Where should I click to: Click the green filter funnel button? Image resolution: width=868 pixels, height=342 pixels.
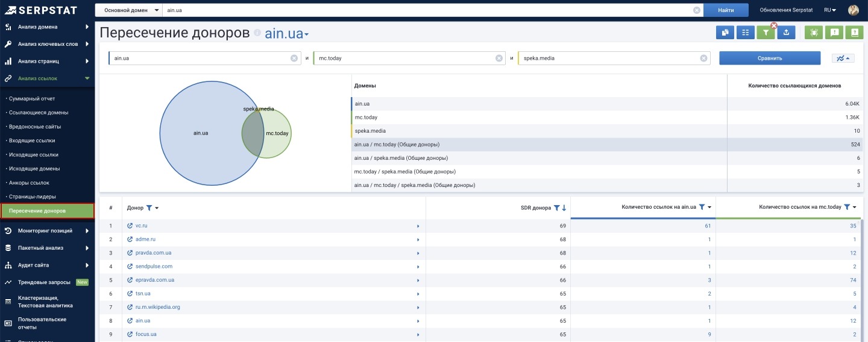pyautogui.click(x=766, y=33)
